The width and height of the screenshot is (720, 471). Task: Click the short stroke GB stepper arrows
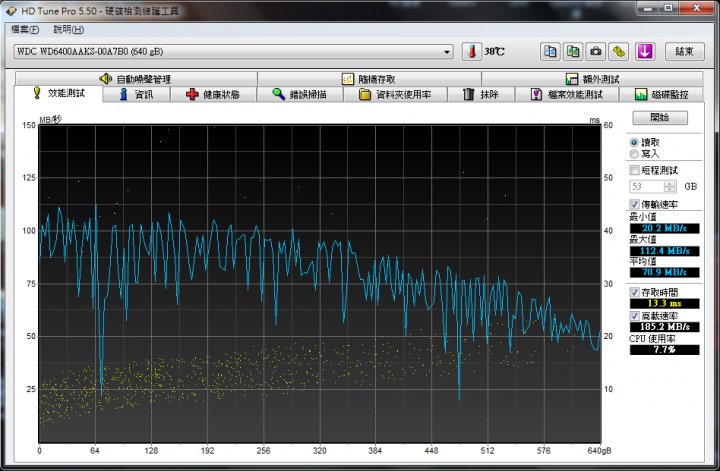tap(670, 186)
